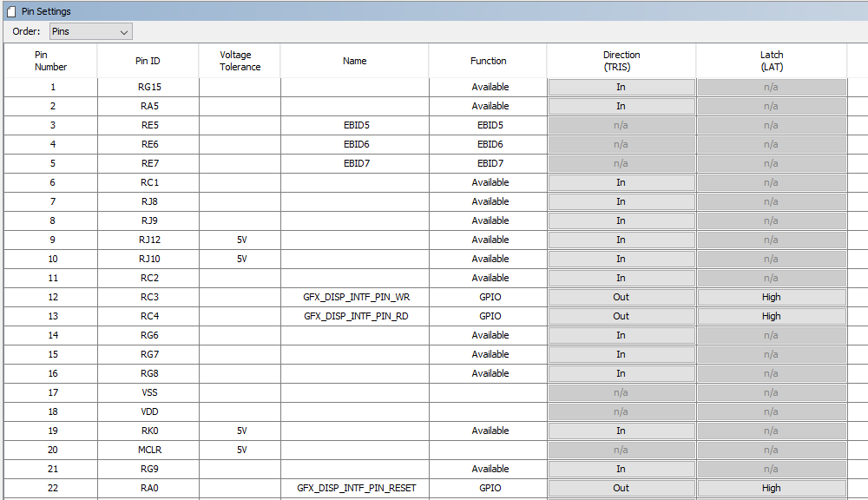Toggle Direction In for pin 21 RG9
Viewport: 868px width, 500px height.
621,469
